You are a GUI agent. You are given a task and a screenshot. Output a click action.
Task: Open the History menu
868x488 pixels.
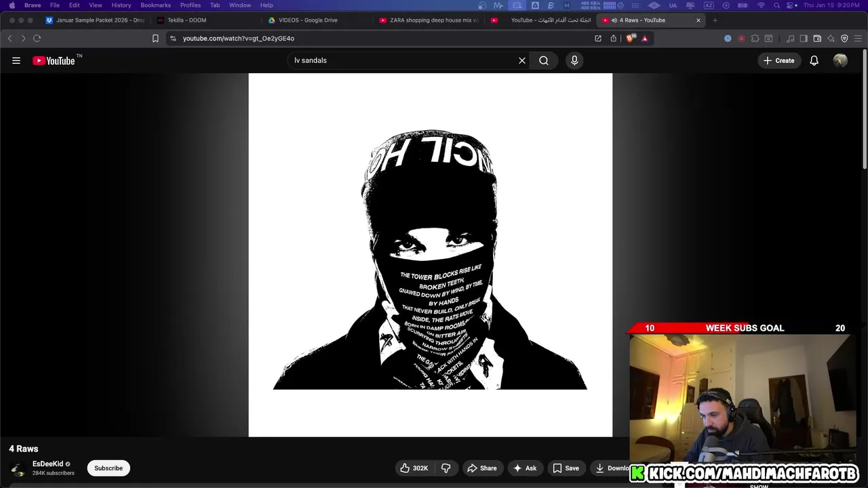click(x=121, y=5)
